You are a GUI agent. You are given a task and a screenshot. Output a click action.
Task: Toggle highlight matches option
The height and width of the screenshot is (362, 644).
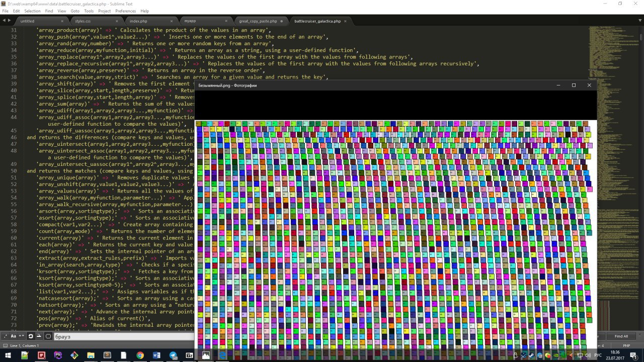pyautogui.click(x=48, y=336)
